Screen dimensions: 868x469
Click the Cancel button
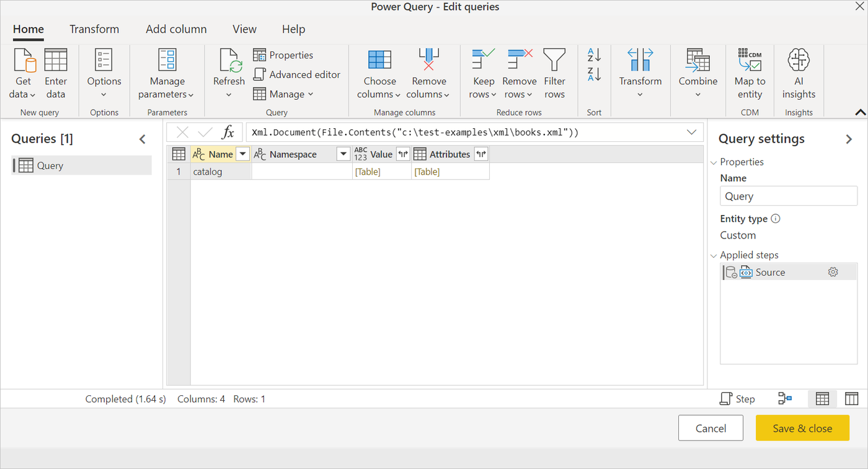[711, 428]
